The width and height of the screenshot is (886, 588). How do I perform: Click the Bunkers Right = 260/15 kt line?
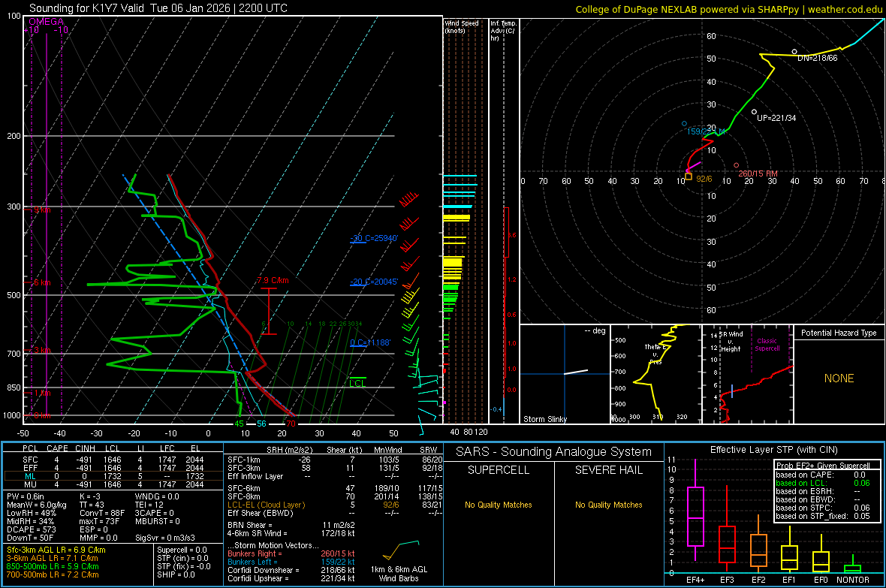[291, 553]
